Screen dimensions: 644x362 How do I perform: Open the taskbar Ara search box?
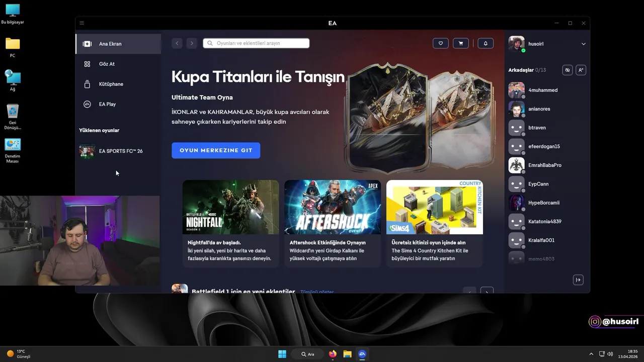click(x=307, y=354)
